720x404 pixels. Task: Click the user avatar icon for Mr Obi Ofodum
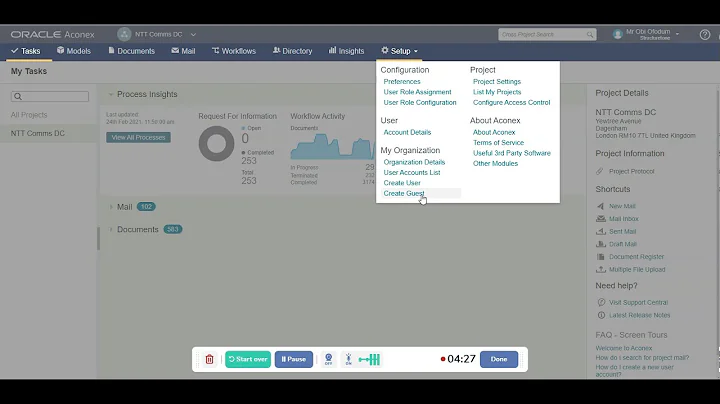[x=618, y=34]
